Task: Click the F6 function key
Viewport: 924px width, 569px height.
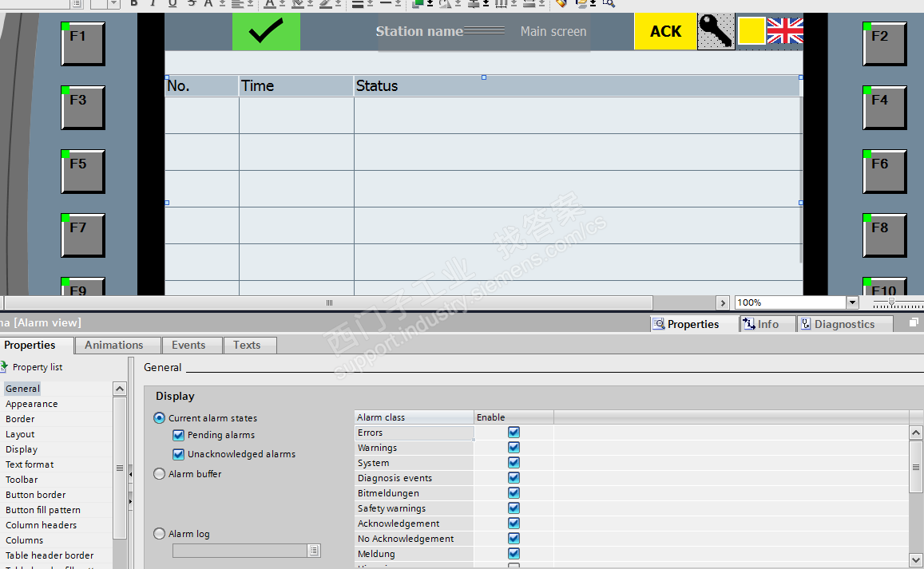Action: [885, 172]
